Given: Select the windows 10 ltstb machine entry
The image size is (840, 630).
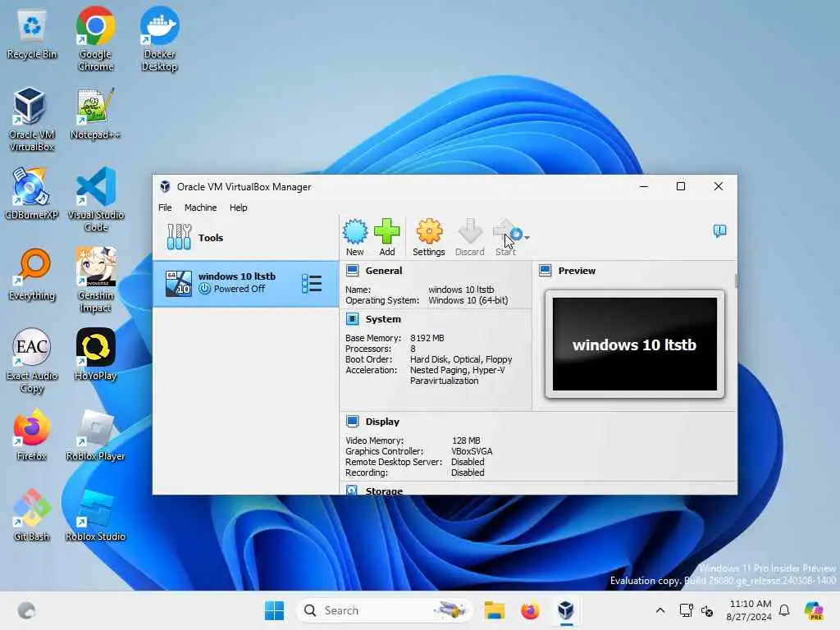Looking at the screenshot, I should coord(245,283).
